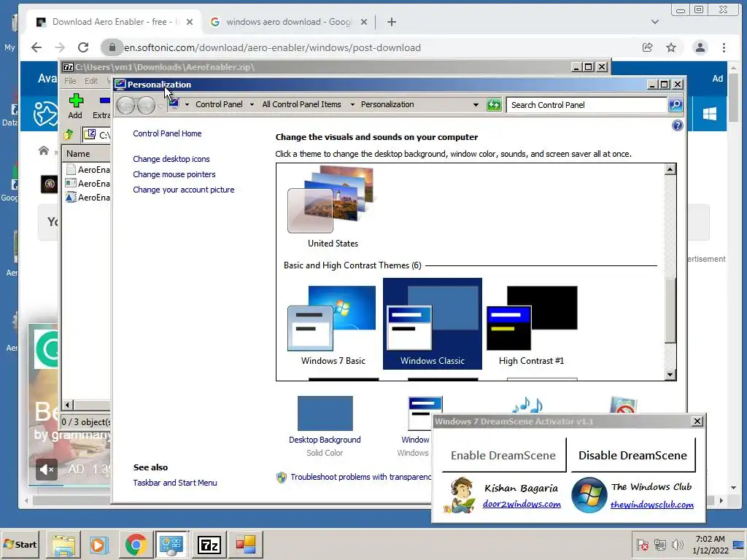The height and width of the screenshot is (560, 747).
Task: Open Chrome three-dot menu
Action: 724,47
